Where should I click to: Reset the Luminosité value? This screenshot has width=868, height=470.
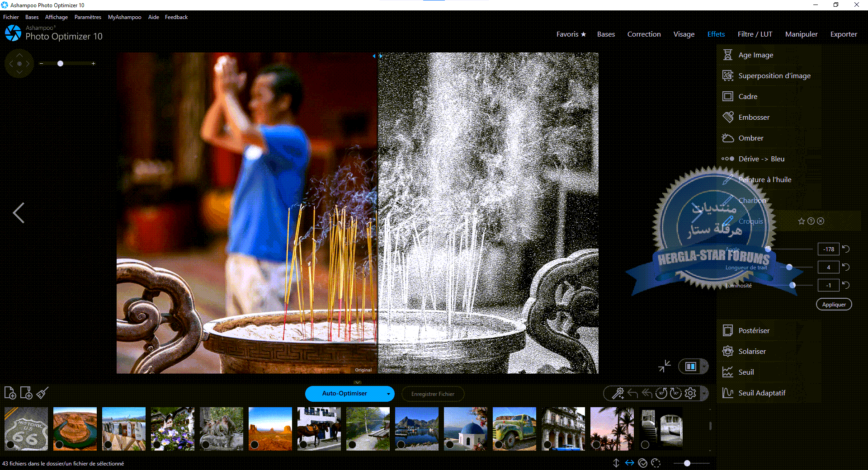tap(846, 285)
